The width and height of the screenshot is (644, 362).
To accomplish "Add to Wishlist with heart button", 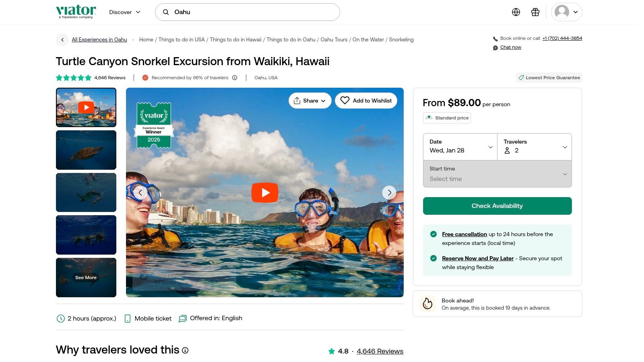I will click(366, 101).
